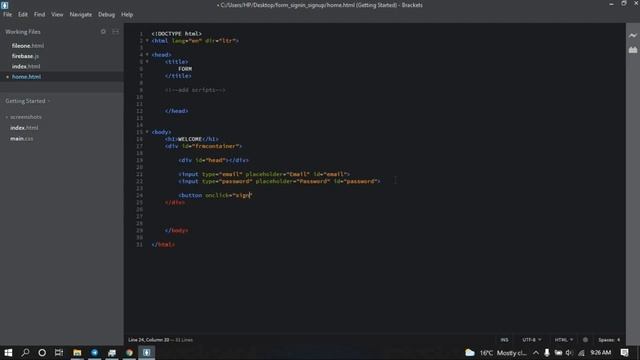Click the email input code line
Viewport: 640px width, 360px height.
tap(264, 174)
